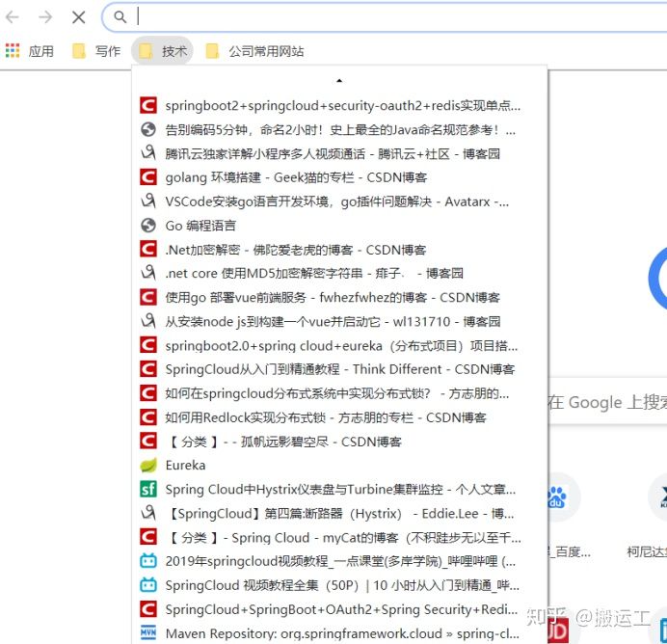Image resolution: width=667 pixels, height=644 pixels.
Task: Click the magnifier icon in address bar
Action: pyautogui.click(x=120, y=17)
